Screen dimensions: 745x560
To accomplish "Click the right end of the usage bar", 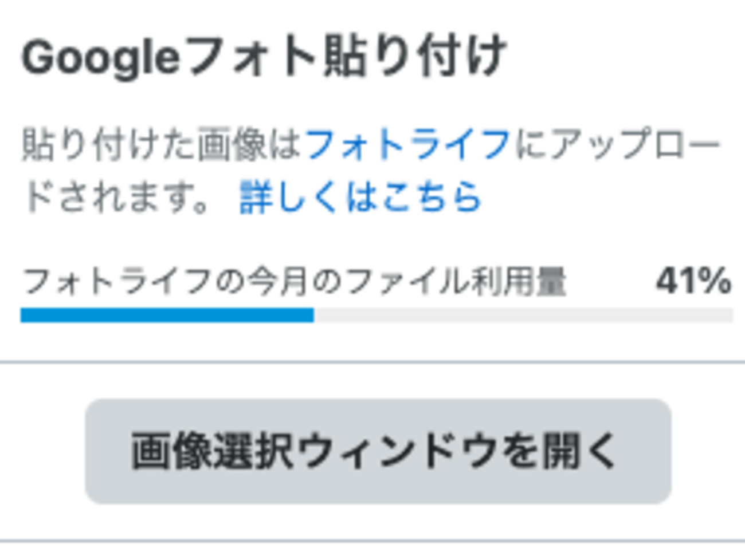I will coord(728,315).
